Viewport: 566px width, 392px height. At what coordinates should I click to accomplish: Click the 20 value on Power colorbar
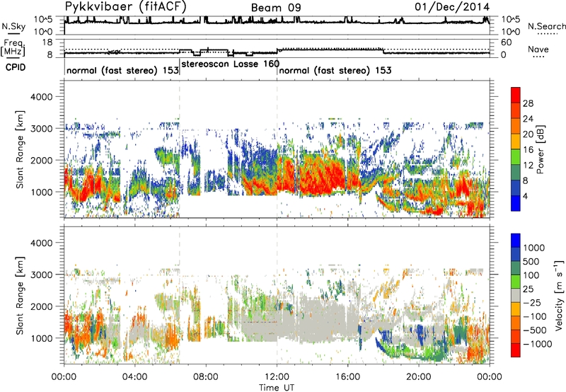pos(528,134)
